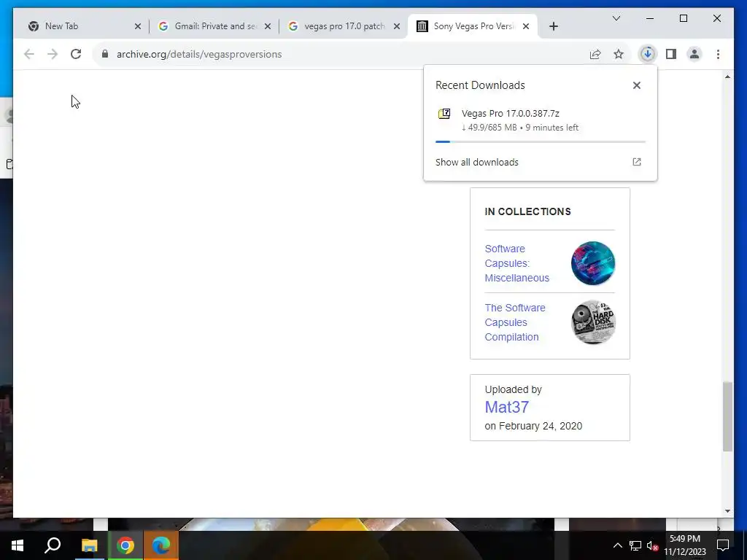The height and width of the screenshot is (560, 747).
Task: Open the Chrome side panel
Action: 671,54
